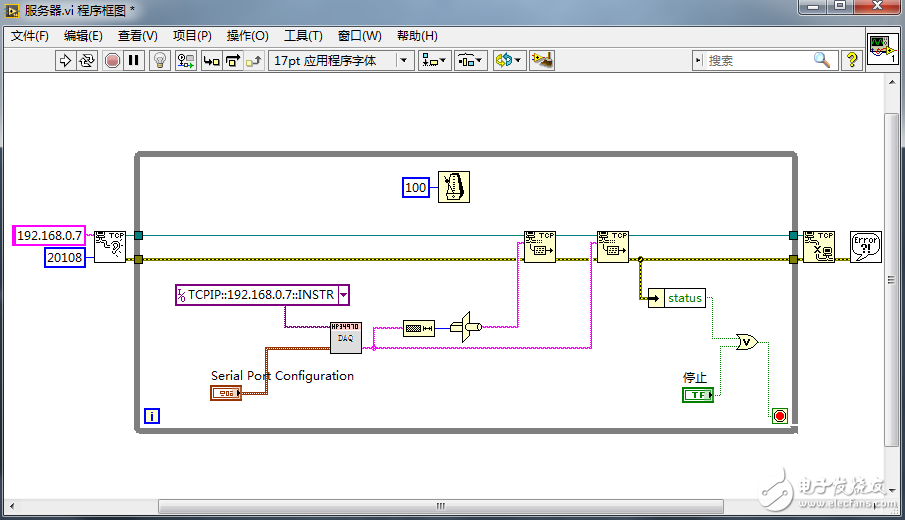Click the horizontal scrollbar left arrow
The width and height of the screenshot is (905, 520).
(12, 507)
